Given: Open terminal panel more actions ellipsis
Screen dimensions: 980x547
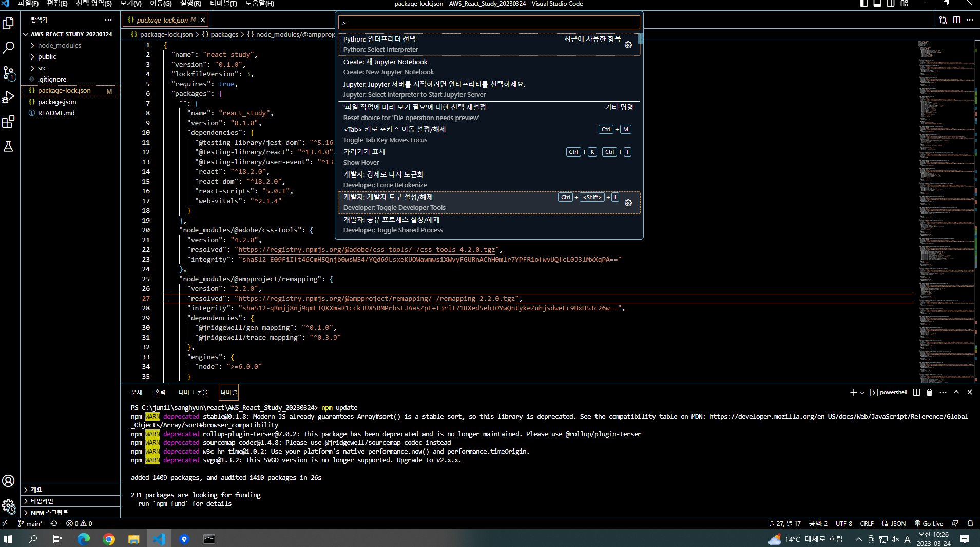Looking at the screenshot, I should (x=943, y=392).
